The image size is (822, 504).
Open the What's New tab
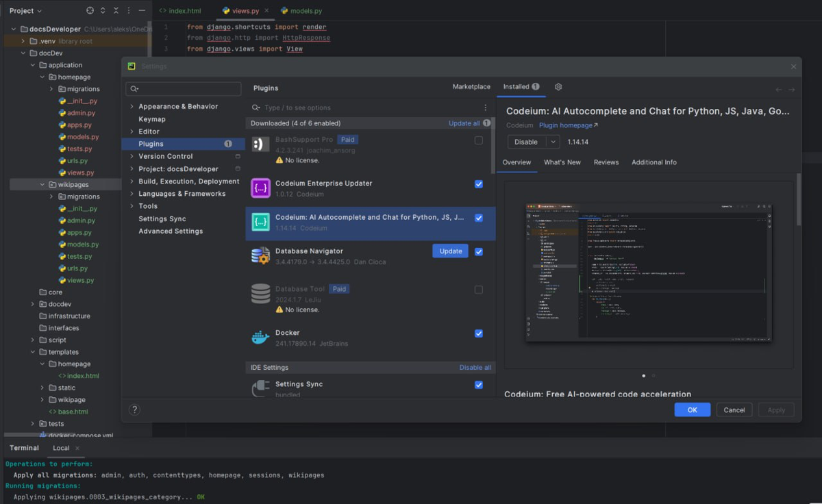pos(562,162)
